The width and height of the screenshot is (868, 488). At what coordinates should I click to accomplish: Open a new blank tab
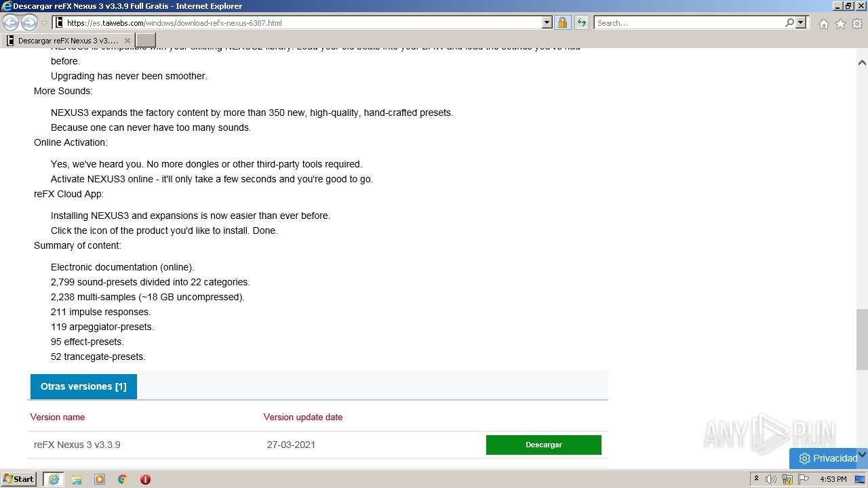coord(146,41)
